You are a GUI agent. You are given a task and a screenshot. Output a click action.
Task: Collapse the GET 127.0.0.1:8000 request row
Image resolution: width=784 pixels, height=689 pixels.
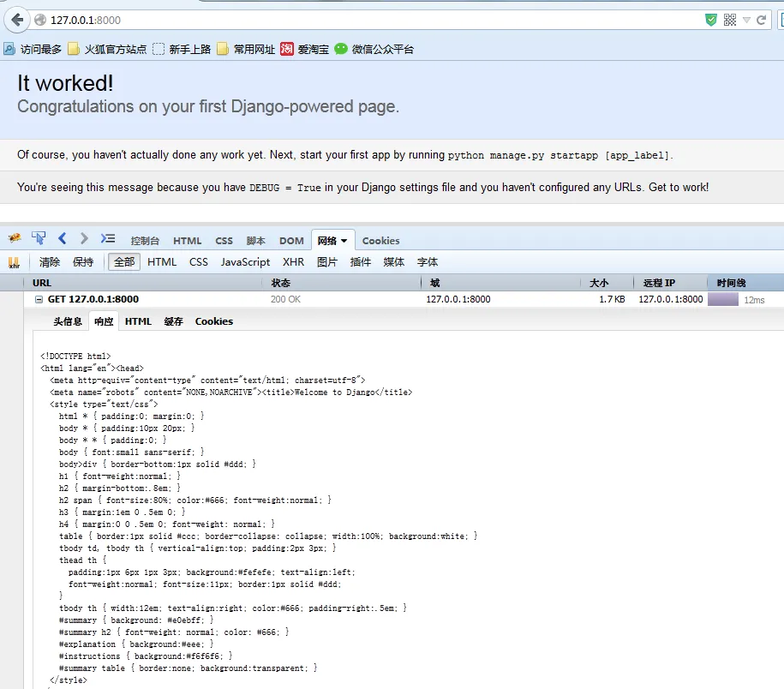39,299
